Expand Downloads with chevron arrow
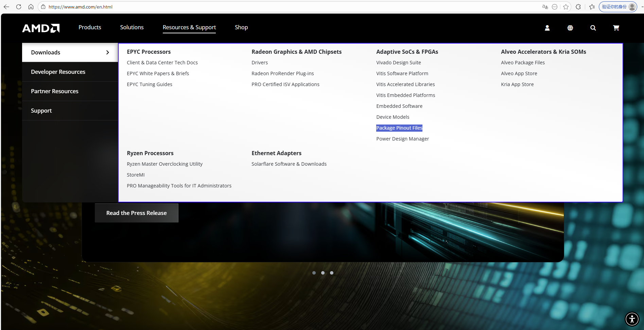Image resolution: width=644 pixels, height=330 pixels. click(107, 52)
